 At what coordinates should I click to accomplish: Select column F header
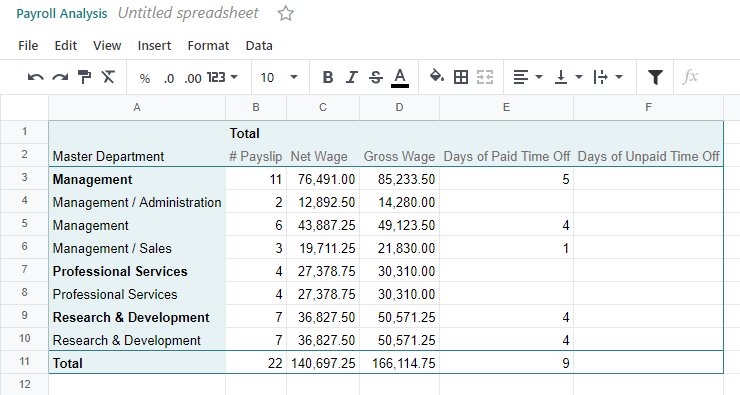648,108
